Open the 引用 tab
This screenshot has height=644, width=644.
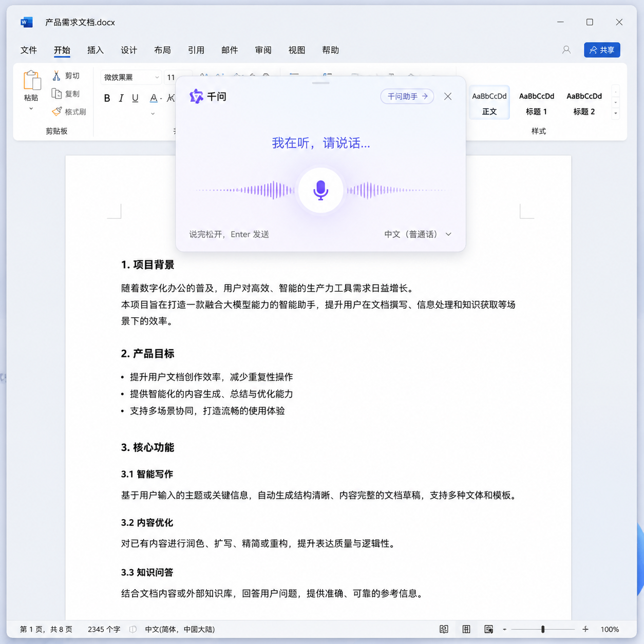pos(196,50)
